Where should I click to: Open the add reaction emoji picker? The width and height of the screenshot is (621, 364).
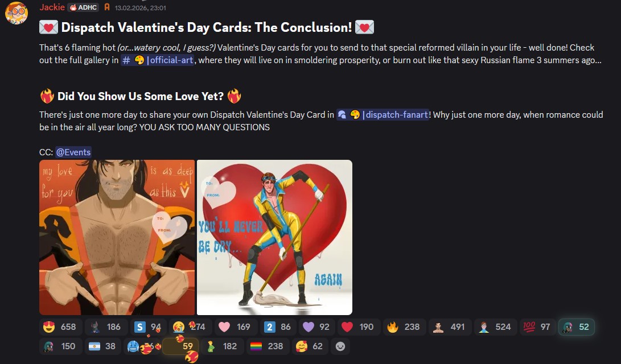340,346
